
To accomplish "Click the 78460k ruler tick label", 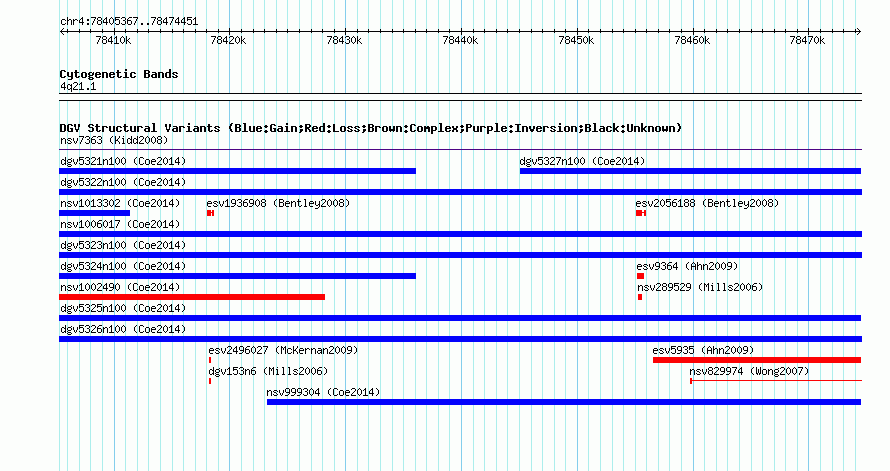I will (692, 40).
